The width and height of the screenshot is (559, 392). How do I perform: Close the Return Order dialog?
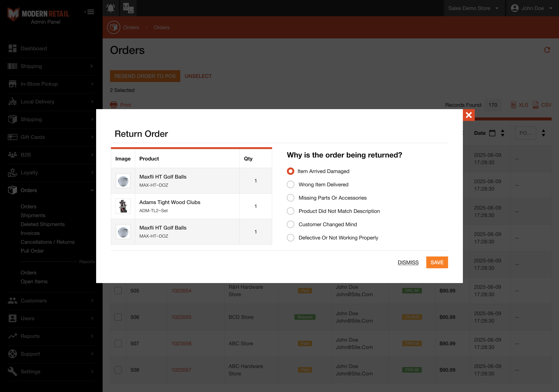[469, 115]
